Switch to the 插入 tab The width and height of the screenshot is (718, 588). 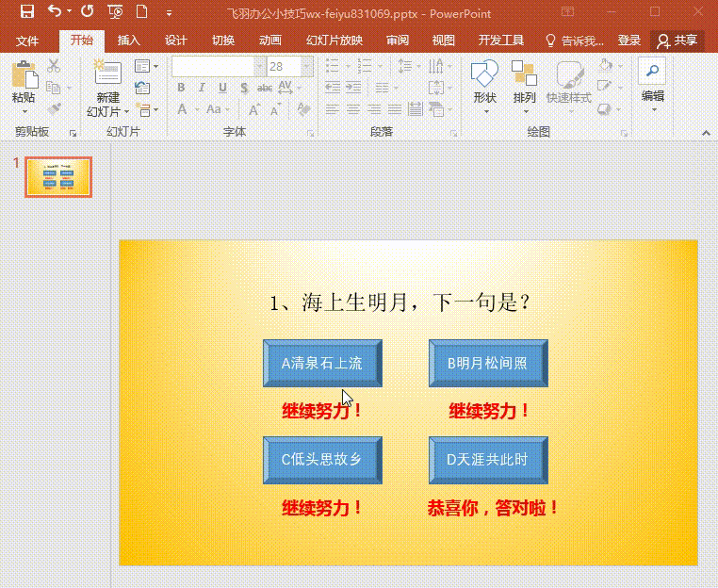coord(129,41)
